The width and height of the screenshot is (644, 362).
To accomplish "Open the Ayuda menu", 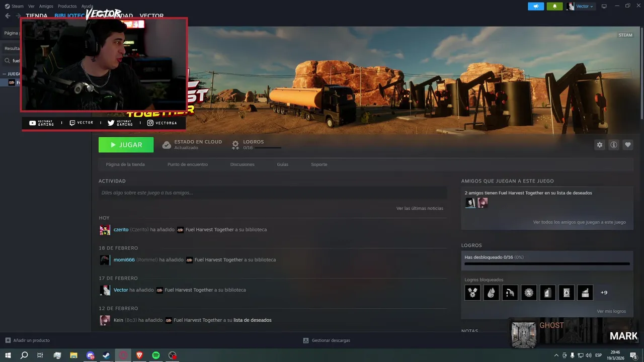I will (x=87, y=6).
